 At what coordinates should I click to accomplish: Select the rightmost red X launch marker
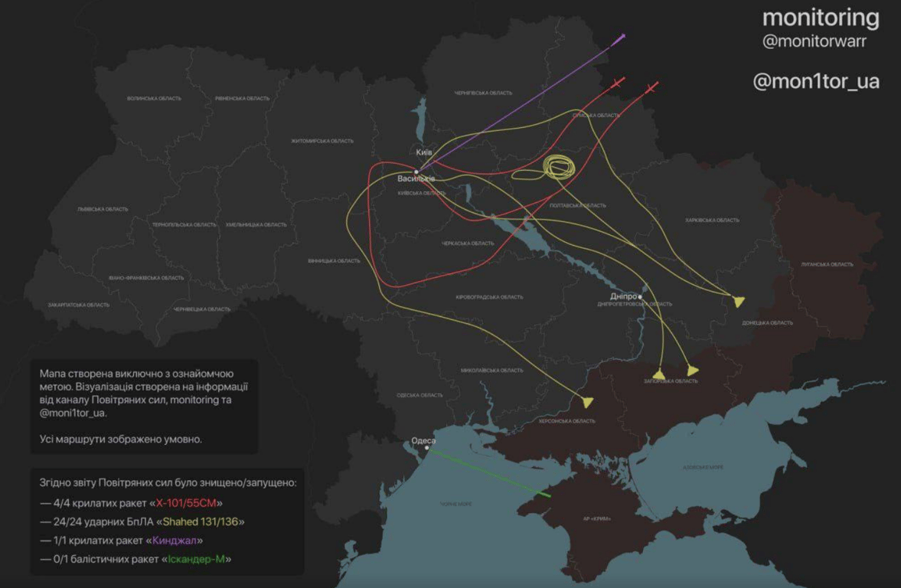(651, 89)
